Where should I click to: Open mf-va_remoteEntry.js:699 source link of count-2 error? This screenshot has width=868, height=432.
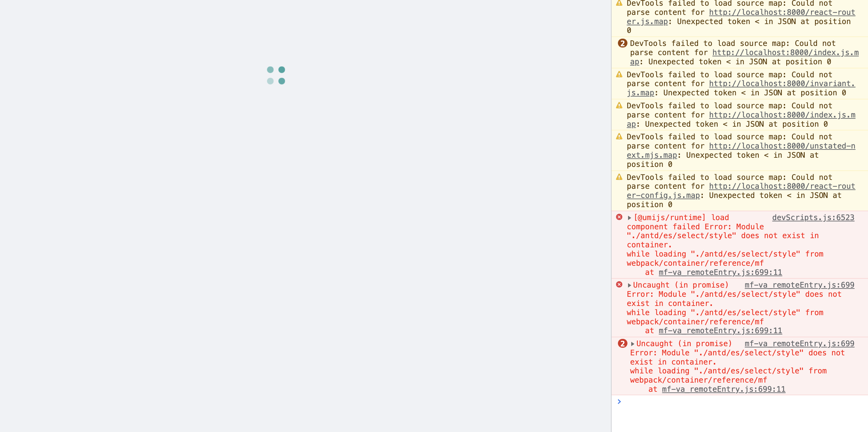(x=799, y=344)
